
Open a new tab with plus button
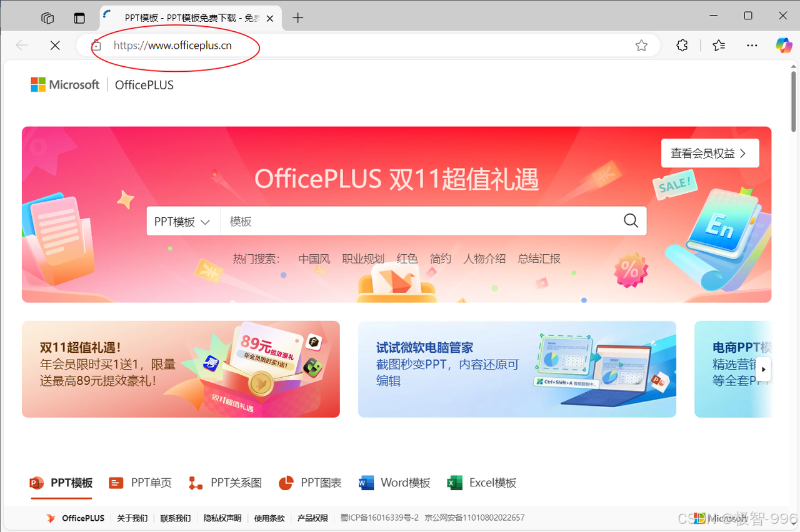(x=298, y=18)
